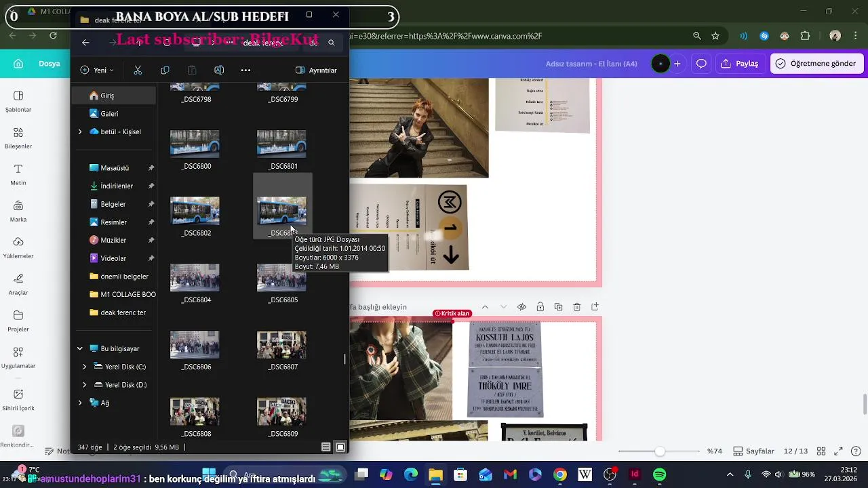Open Chrome extensions puzzle icon
This screenshot has height=488, width=868.
pos(805,36)
